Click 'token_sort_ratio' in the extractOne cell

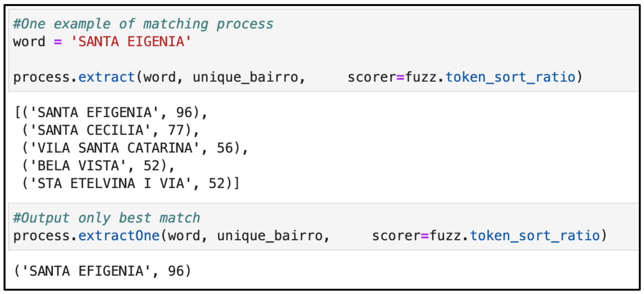click(x=535, y=236)
